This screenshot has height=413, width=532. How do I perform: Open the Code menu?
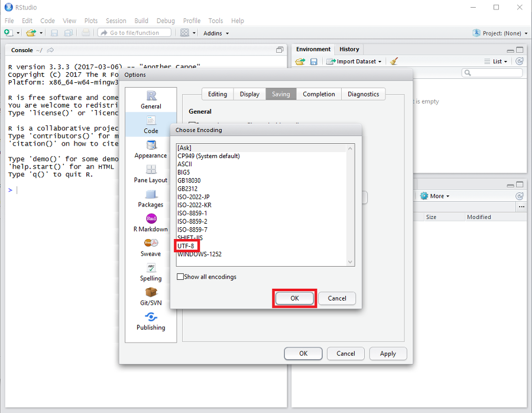point(47,21)
